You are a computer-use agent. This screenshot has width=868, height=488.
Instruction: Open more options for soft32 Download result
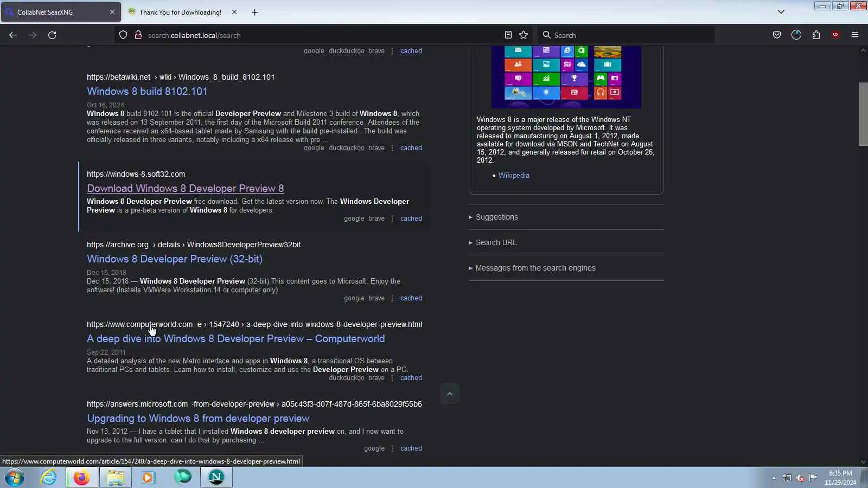click(392, 219)
